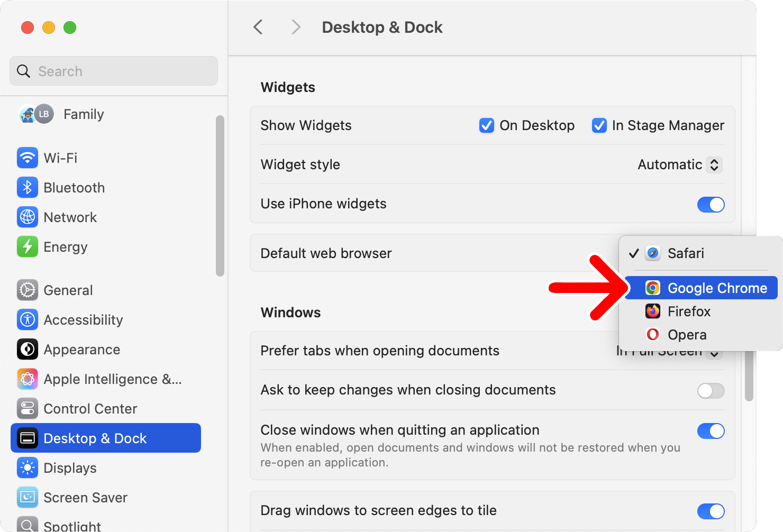This screenshot has height=532, width=783.
Task: Choose Safari from the browser menu
Action: click(x=686, y=253)
